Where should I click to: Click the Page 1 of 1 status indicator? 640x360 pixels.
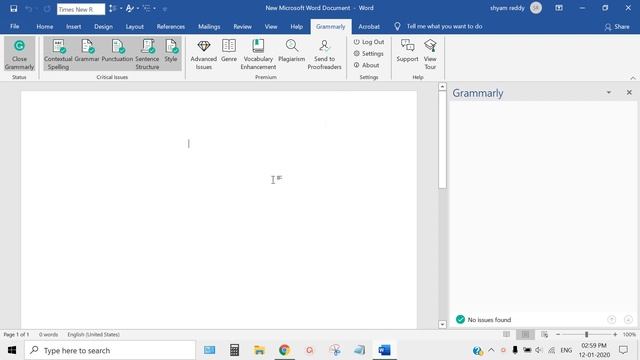[x=16, y=334]
